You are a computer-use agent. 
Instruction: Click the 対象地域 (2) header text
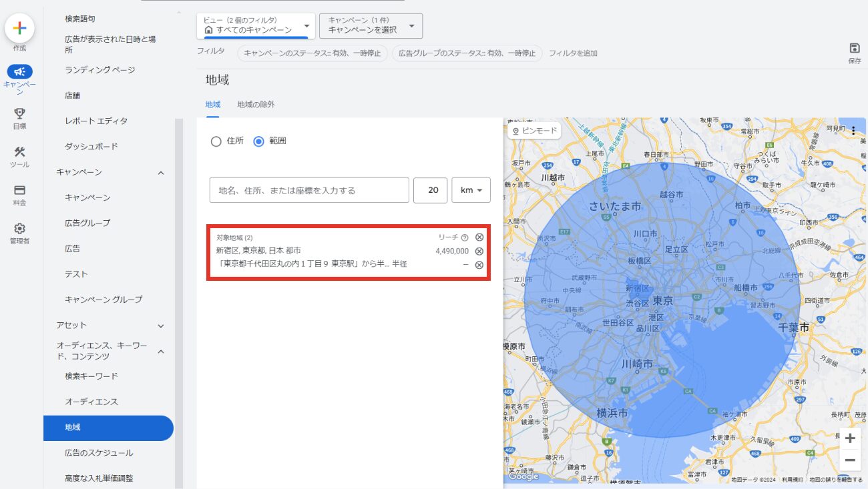click(x=234, y=237)
